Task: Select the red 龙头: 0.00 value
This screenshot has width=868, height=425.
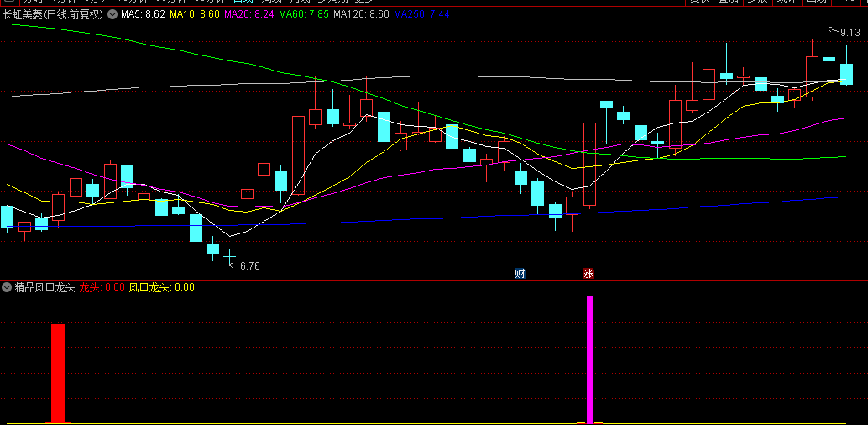Action: pyautogui.click(x=102, y=287)
